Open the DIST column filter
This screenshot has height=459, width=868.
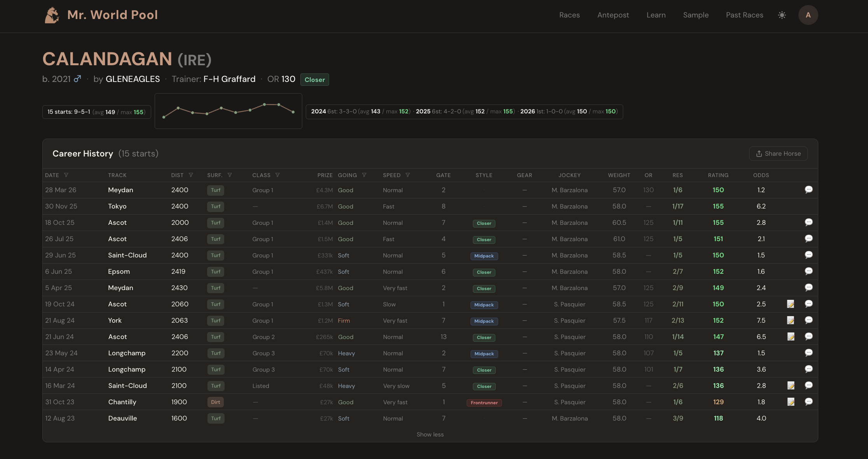coord(191,175)
